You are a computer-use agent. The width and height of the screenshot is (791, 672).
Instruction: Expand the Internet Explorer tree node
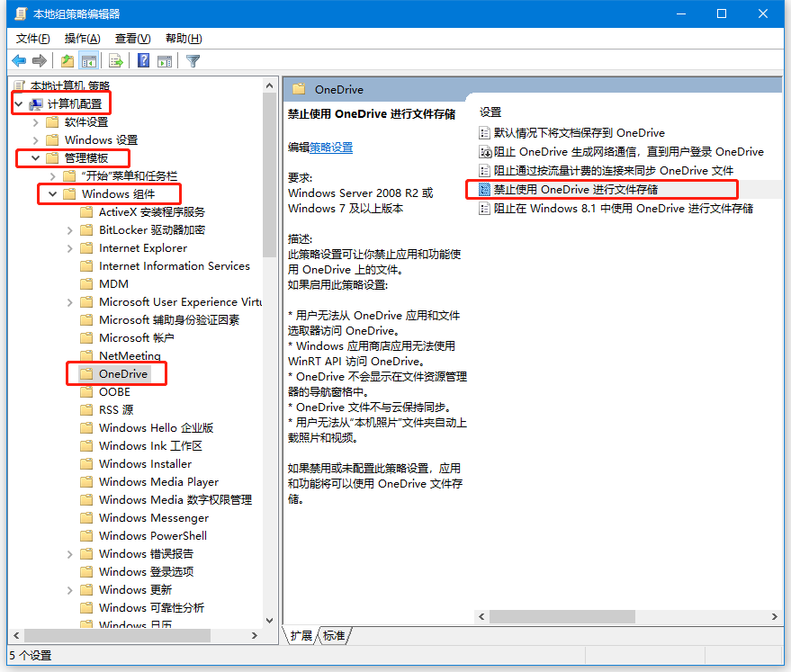pyautogui.click(x=69, y=248)
